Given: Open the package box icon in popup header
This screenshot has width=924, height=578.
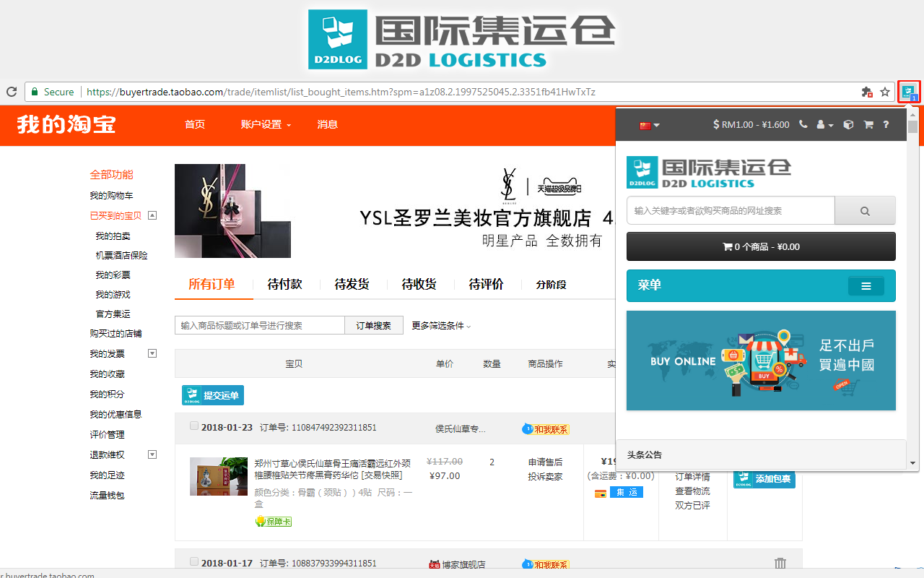Looking at the screenshot, I should (848, 124).
